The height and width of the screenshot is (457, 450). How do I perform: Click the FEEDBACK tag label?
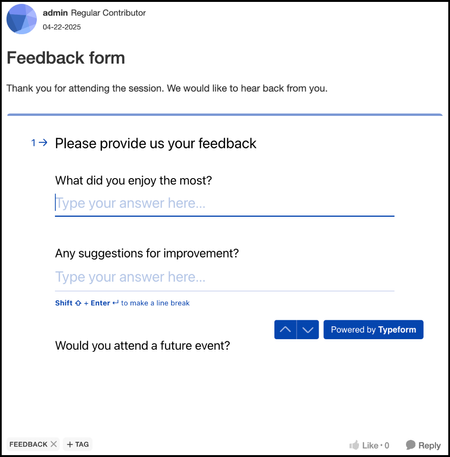pos(28,444)
